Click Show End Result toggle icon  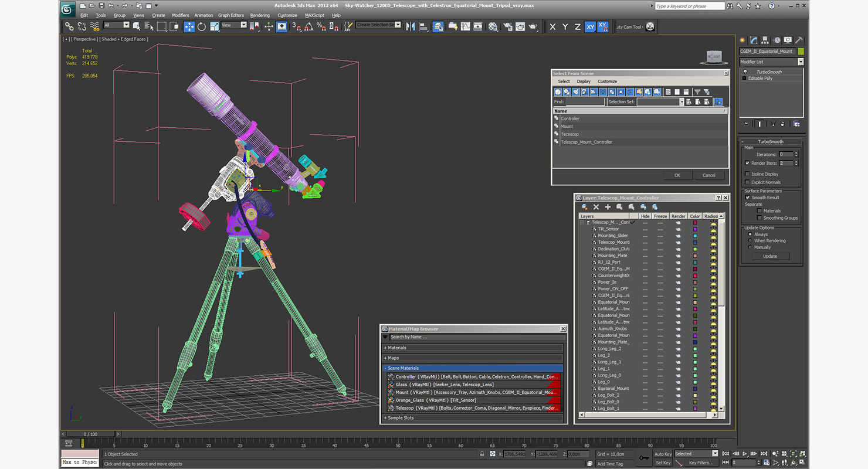point(759,124)
